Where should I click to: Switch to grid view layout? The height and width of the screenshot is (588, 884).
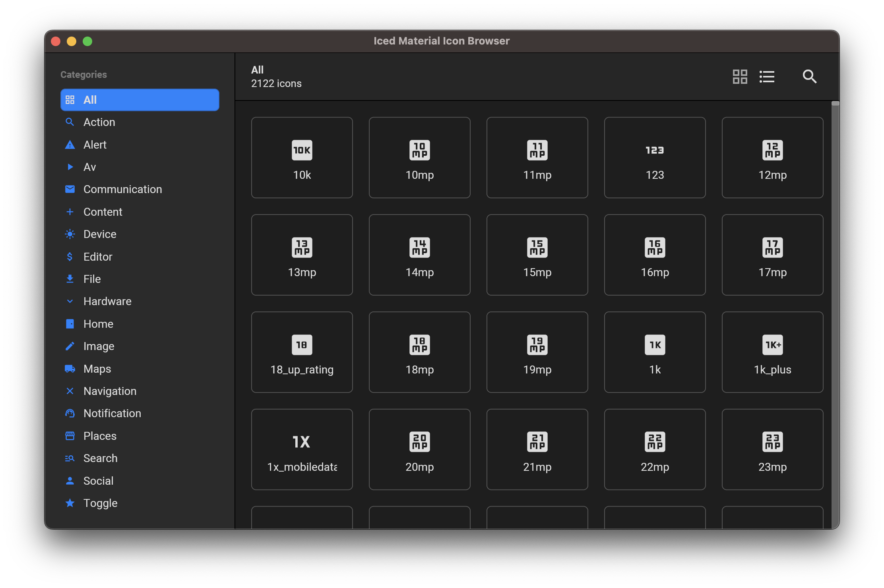click(740, 76)
